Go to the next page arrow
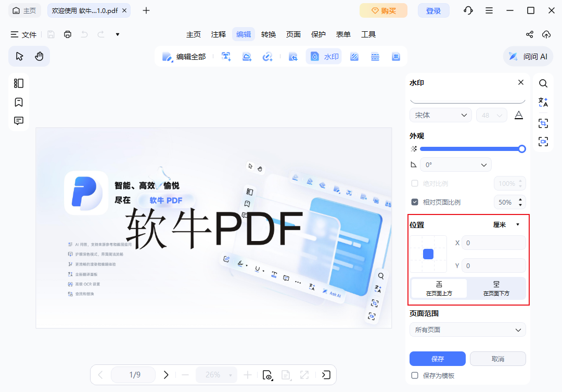 point(166,375)
